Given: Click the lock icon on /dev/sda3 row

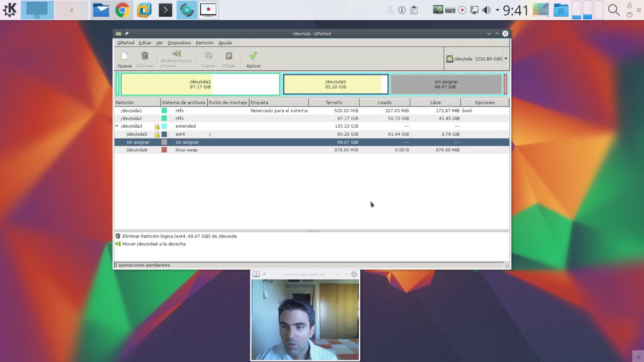Looking at the screenshot, I should coord(157,126).
